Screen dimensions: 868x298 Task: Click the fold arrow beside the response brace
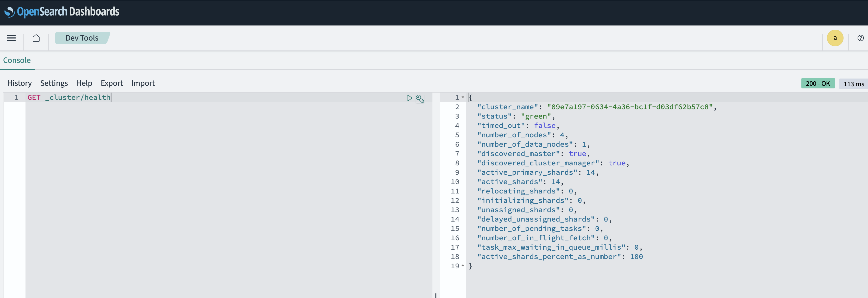(463, 97)
